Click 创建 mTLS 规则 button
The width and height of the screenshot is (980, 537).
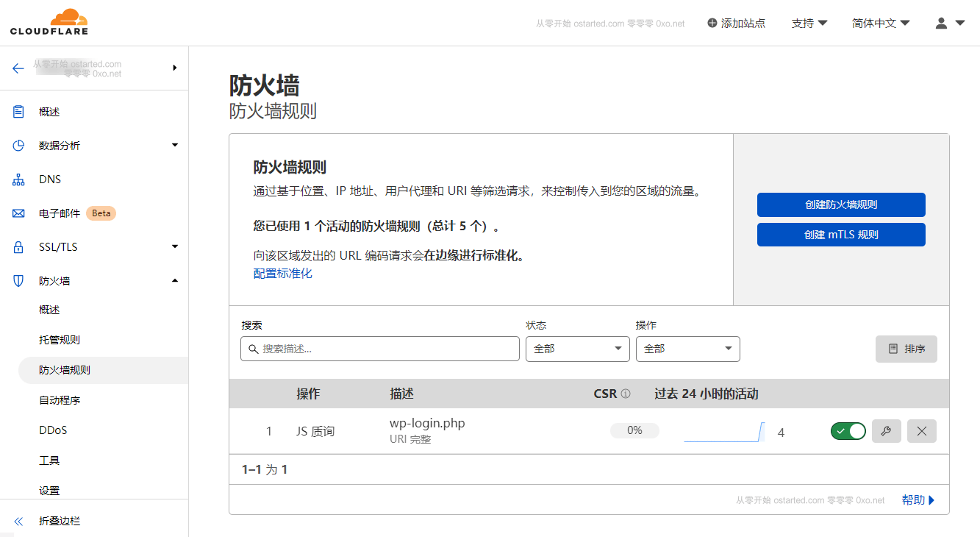click(x=841, y=235)
